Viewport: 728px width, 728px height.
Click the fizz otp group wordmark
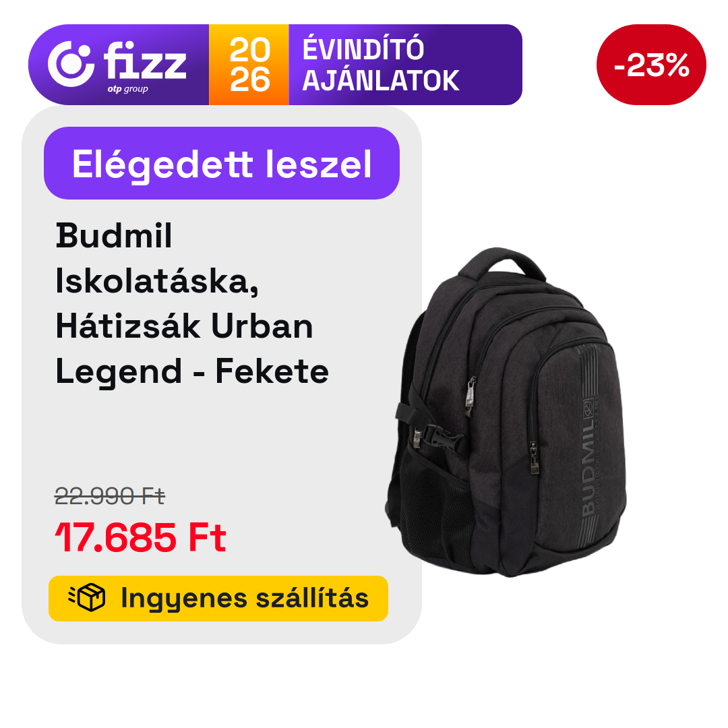144,66
